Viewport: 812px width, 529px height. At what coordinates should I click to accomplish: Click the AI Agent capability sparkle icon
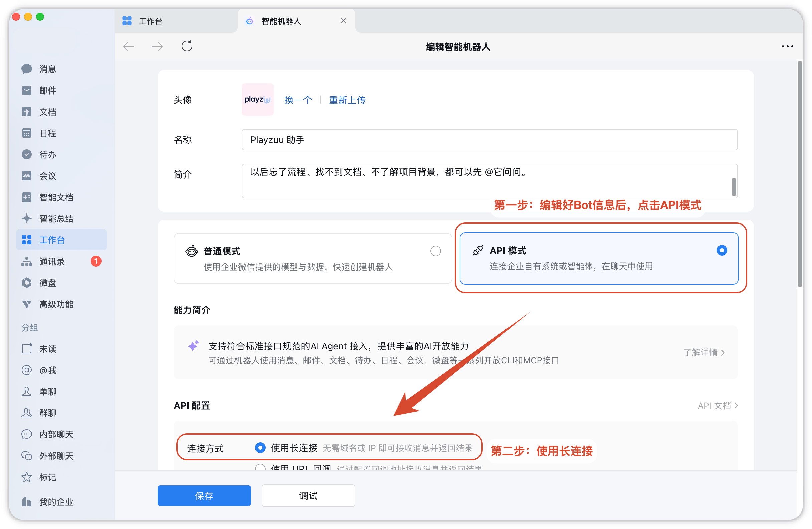[193, 345]
